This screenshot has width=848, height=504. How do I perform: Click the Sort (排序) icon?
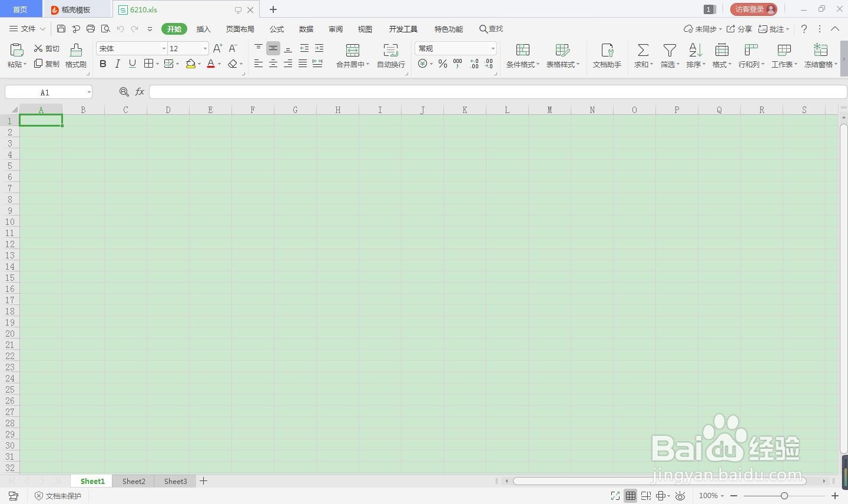[695, 50]
